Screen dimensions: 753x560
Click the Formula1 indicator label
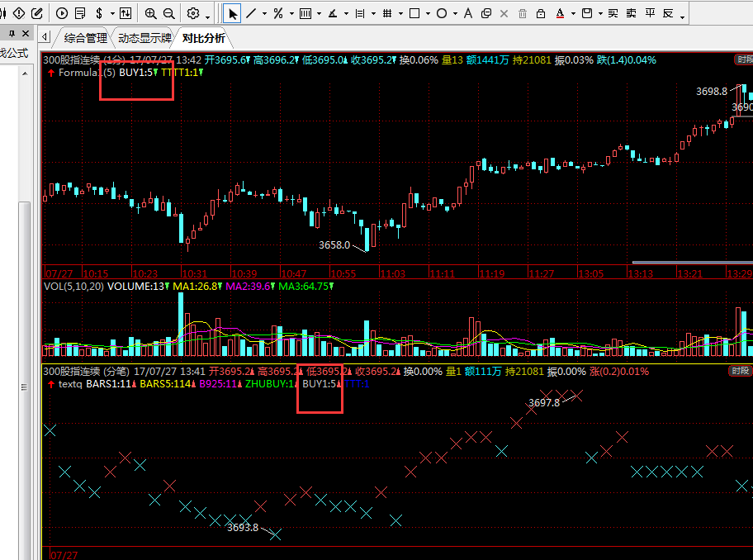[x=79, y=73]
